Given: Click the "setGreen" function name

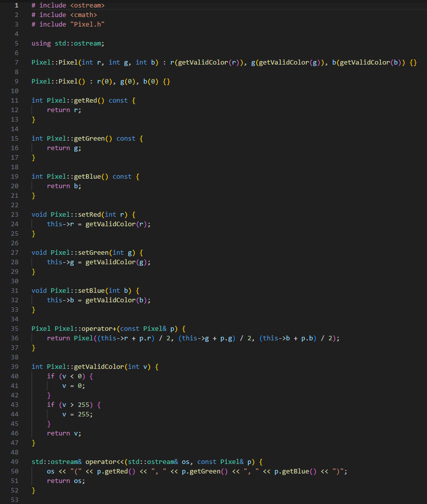Looking at the screenshot, I should 93,253.
